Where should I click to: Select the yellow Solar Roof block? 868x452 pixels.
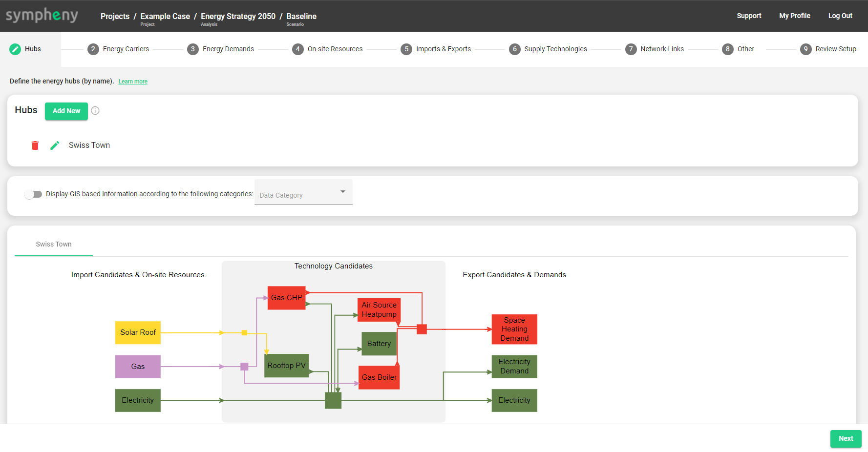(138, 332)
